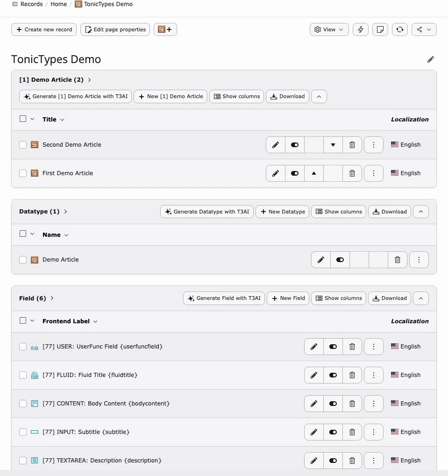This screenshot has width=448, height=476.
Task: Check the First Demo Article checkbox
Action: click(x=23, y=173)
